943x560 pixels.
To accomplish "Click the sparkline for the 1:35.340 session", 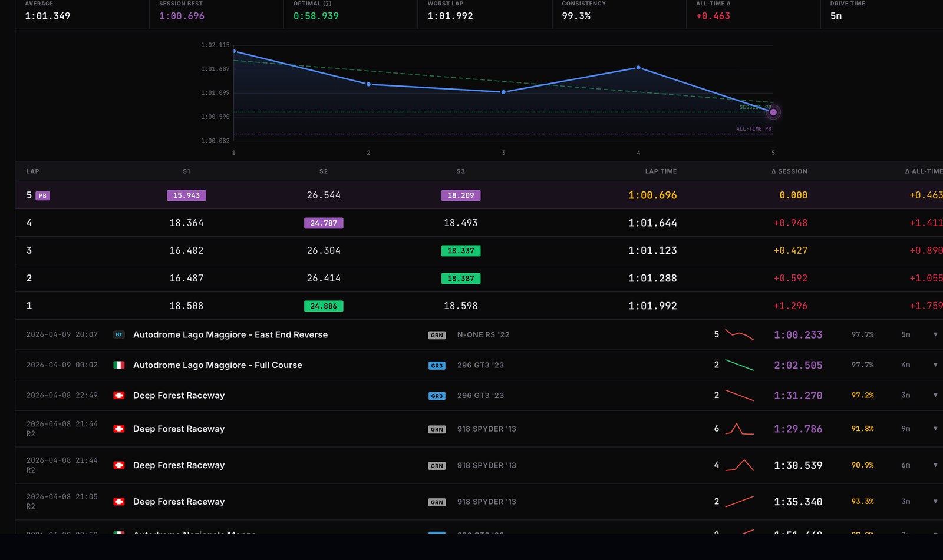I will click(x=739, y=502).
